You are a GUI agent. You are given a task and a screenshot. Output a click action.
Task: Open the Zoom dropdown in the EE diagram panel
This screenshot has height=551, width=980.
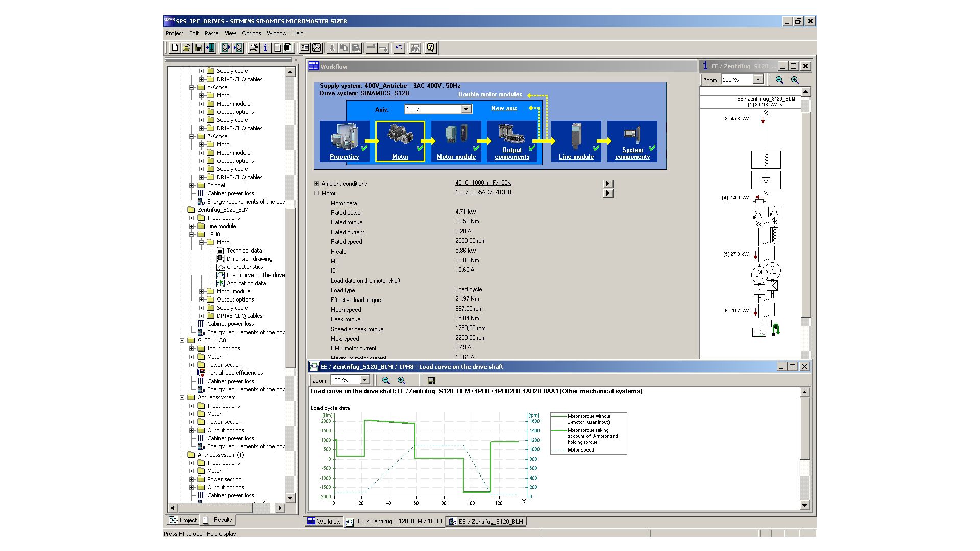pyautogui.click(x=758, y=80)
